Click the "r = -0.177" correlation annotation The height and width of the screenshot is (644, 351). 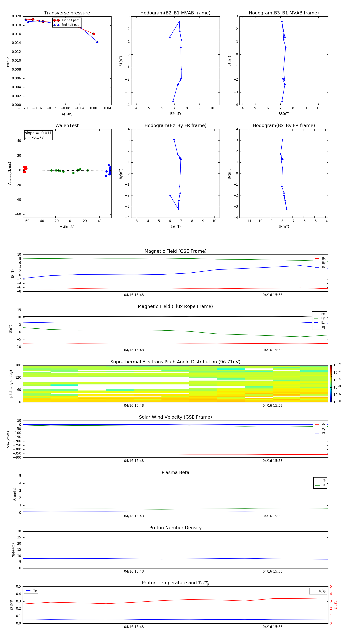point(35,137)
